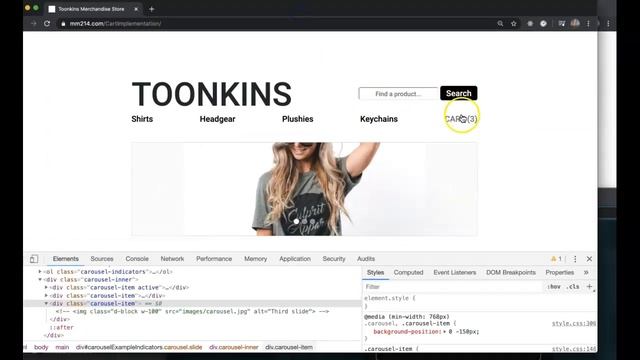Expand the second carousel-item div node
Viewport: 640px width, 360px height.
(46, 296)
